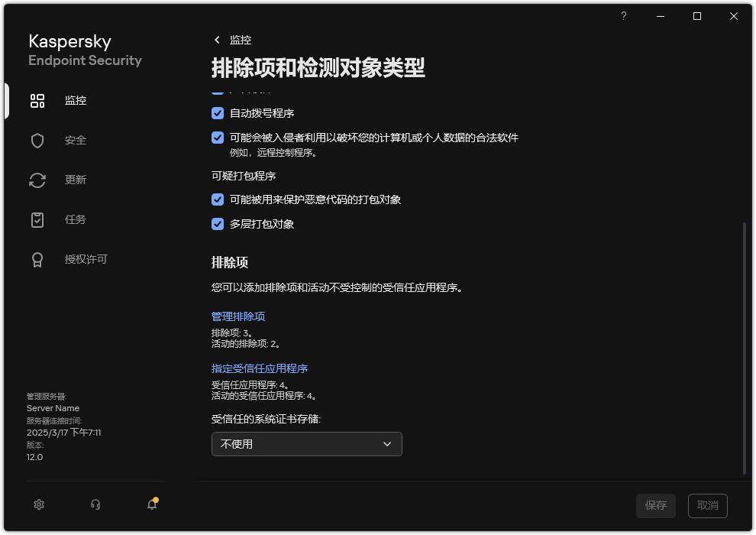Uncheck 多层打包对象
The height and width of the screenshot is (535, 756).
218,224
